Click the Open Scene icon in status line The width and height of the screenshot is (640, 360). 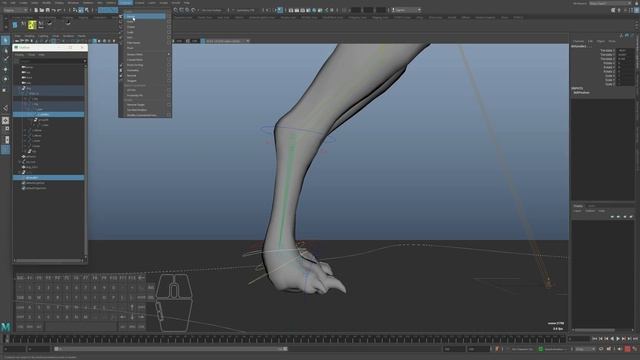coord(42,10)
